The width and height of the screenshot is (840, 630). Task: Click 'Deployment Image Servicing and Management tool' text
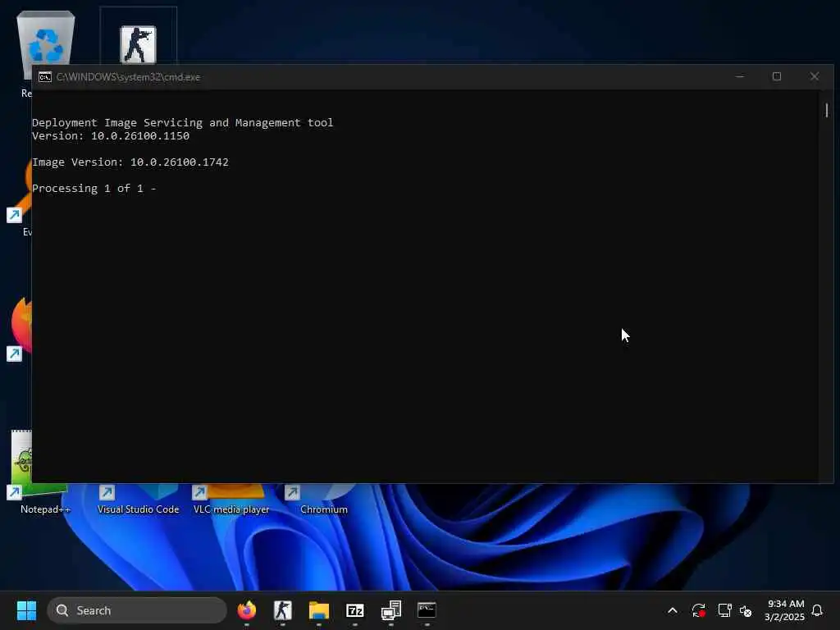(182, 123)
